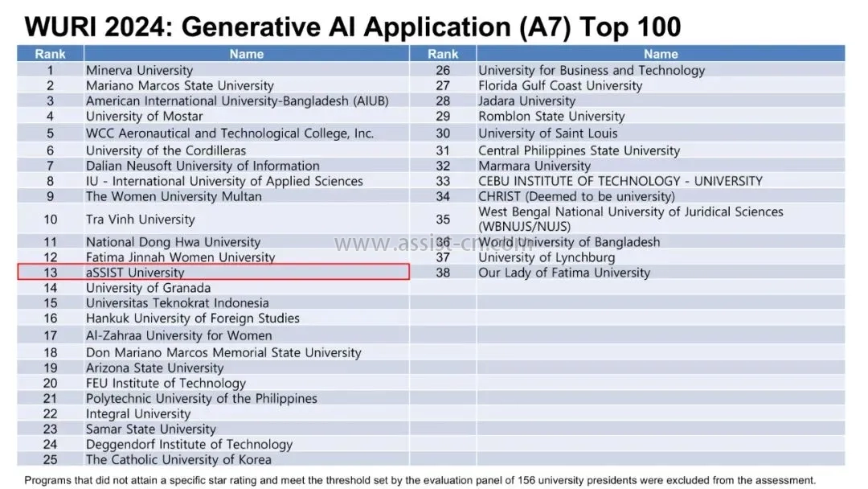Image resolution: width=868 pixels, height=489 pixels.
Task: Click the "University of Mostar" entry
Action: [x=145, y=117]
